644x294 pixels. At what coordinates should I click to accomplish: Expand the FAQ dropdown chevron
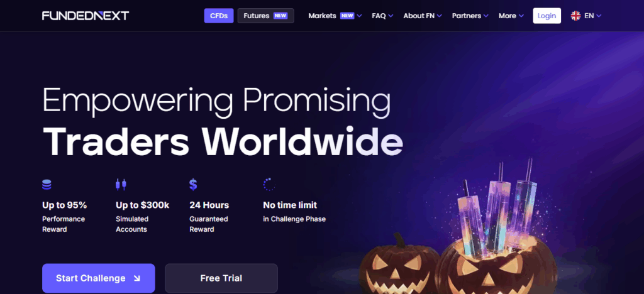coord(391,16)
